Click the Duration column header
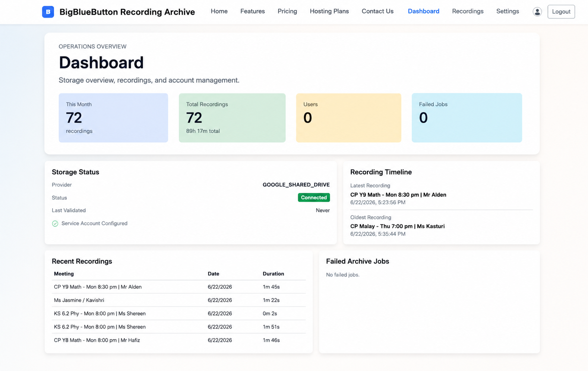This screenshot has width=588, height=371. [x=273, y=274]
